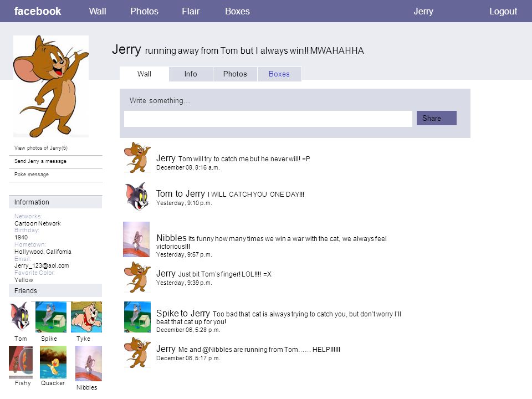Click Nibbles name under friends list
The width and height of the screenshot is (532, 399).
(87, 387)
